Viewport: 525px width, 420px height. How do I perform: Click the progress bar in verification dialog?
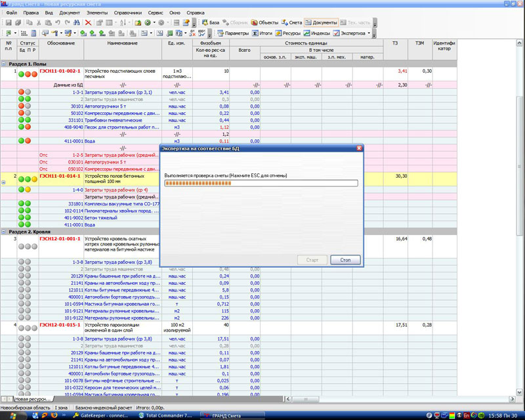(261, 183)
